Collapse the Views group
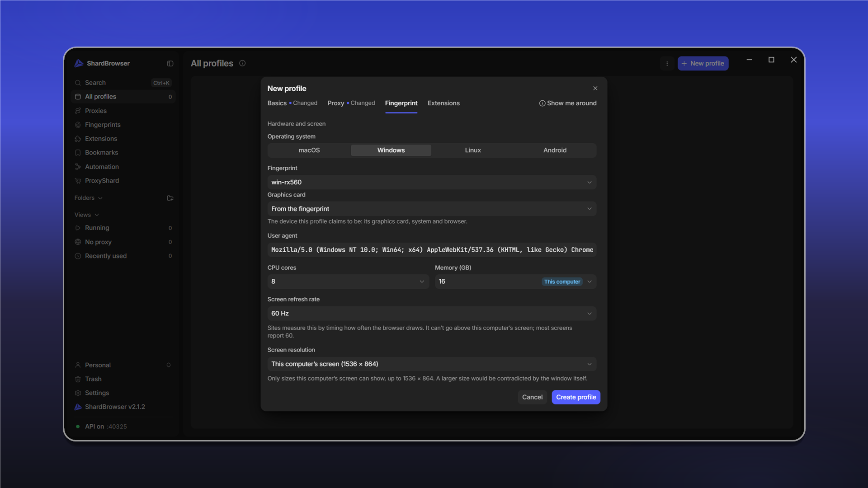This screenshot has height=488, width=868. (x=87, y=215)
